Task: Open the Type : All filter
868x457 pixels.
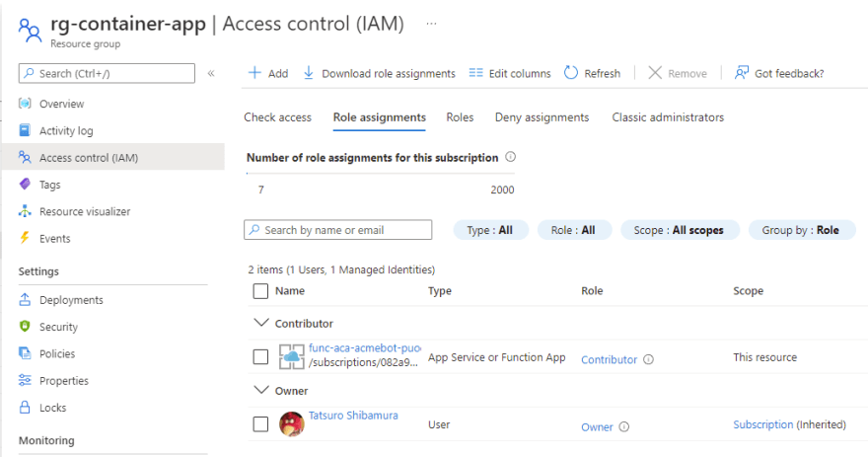Action: tap(490, 230)
